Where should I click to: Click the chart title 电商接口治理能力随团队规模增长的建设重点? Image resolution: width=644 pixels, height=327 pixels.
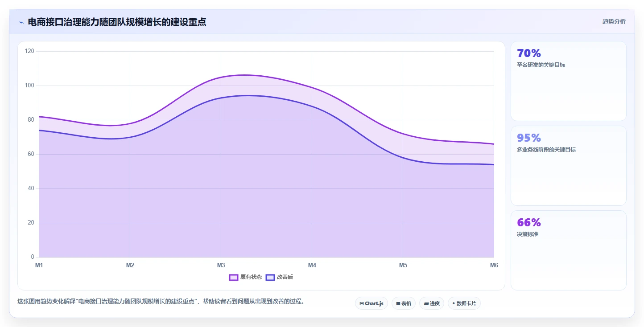pos(117,22)
